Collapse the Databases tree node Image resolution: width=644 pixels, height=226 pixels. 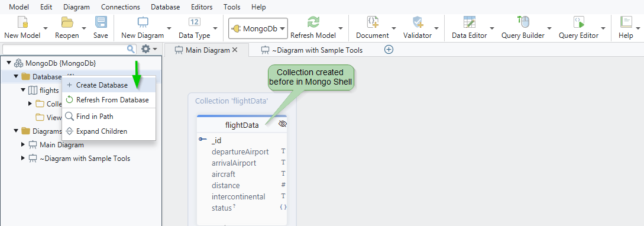click(x=16, y=76)
